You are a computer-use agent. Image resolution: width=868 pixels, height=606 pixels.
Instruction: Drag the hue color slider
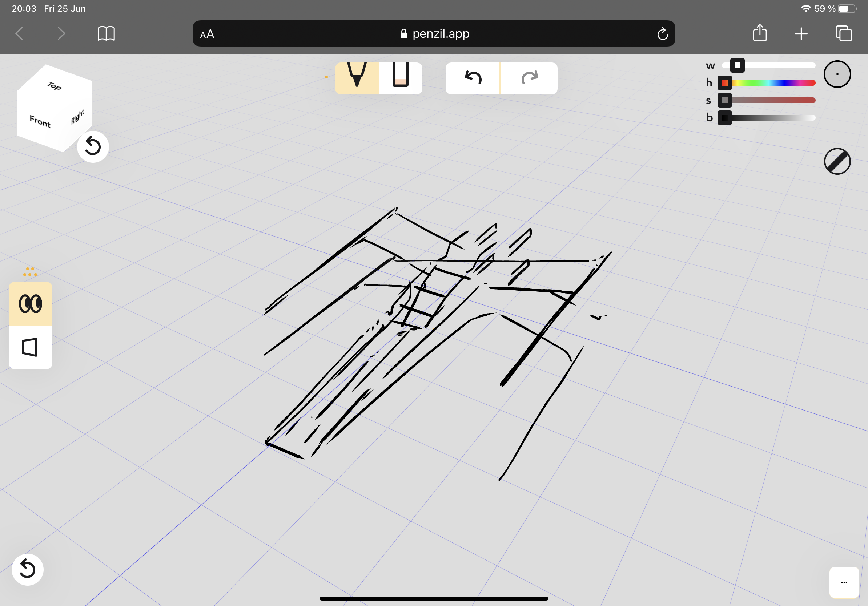(x=725, y=82)
